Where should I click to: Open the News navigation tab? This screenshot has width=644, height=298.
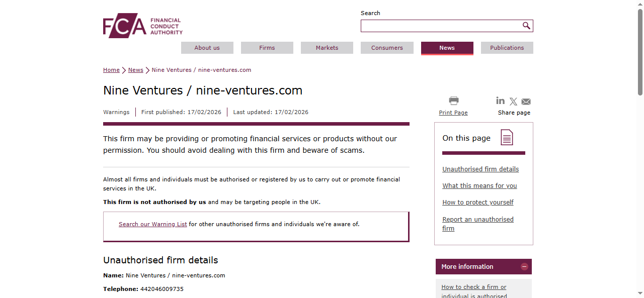coord(447,48)
